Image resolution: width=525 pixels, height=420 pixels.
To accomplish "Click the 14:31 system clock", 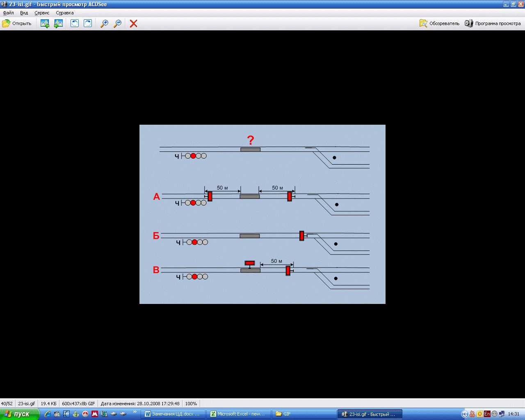I will 514,414.
